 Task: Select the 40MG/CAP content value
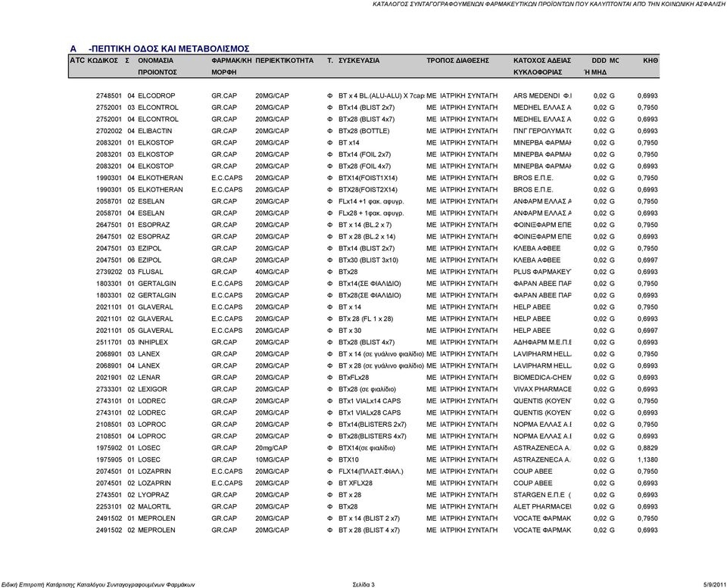(x=272, y=272)
